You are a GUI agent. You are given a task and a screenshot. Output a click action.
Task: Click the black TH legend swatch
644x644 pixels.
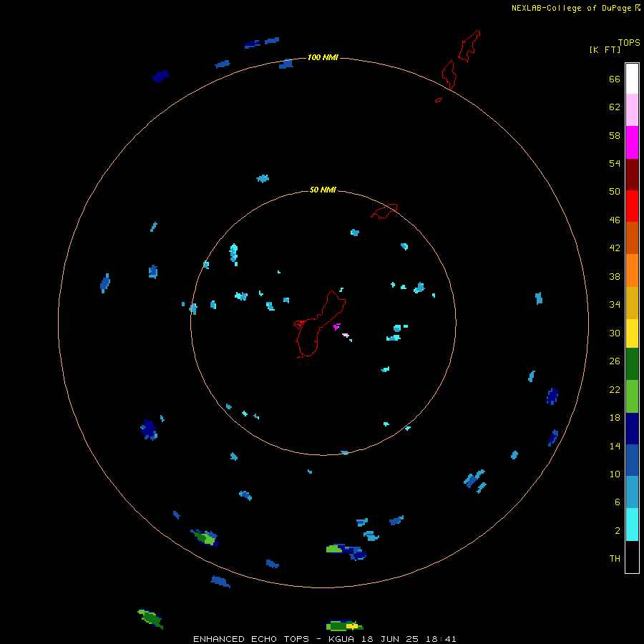coord(632,557)
